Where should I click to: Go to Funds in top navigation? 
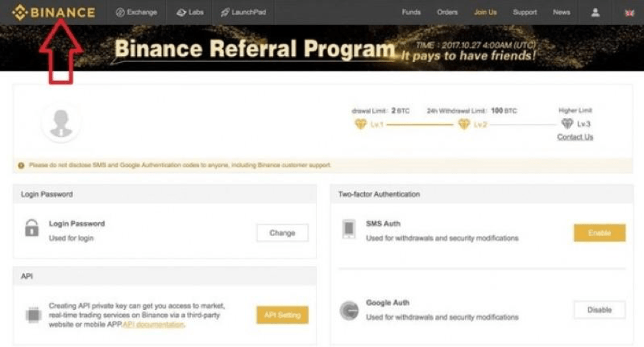point(411,13)
